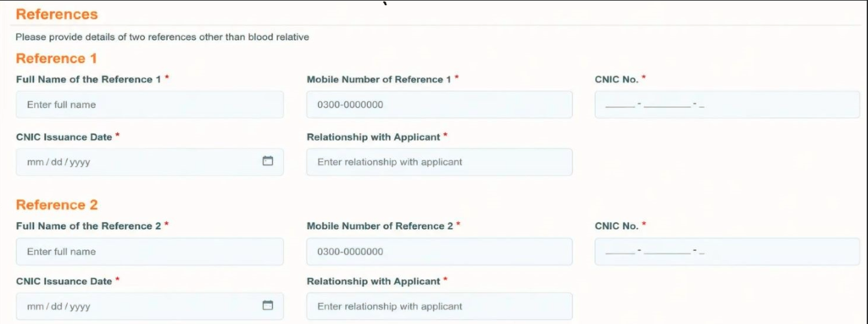Click Full Name of the Reference 2 field
868x324 pixels.
pos(149,251)
